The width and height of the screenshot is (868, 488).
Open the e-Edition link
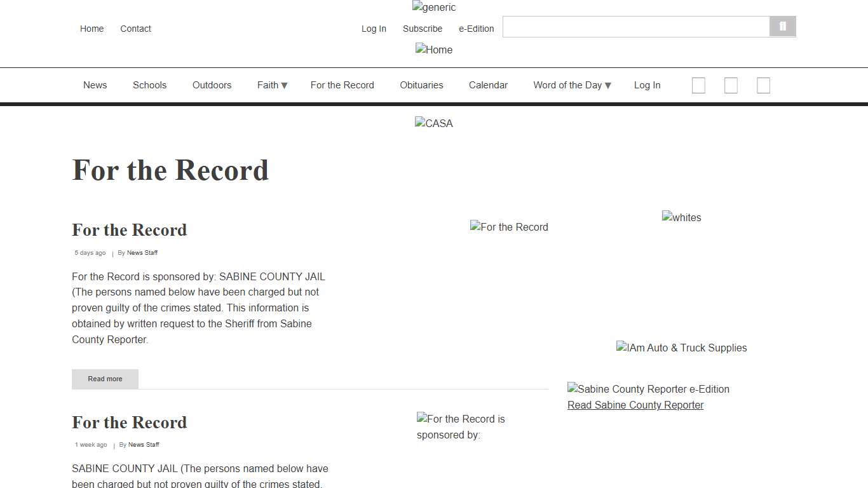point(476,29)
